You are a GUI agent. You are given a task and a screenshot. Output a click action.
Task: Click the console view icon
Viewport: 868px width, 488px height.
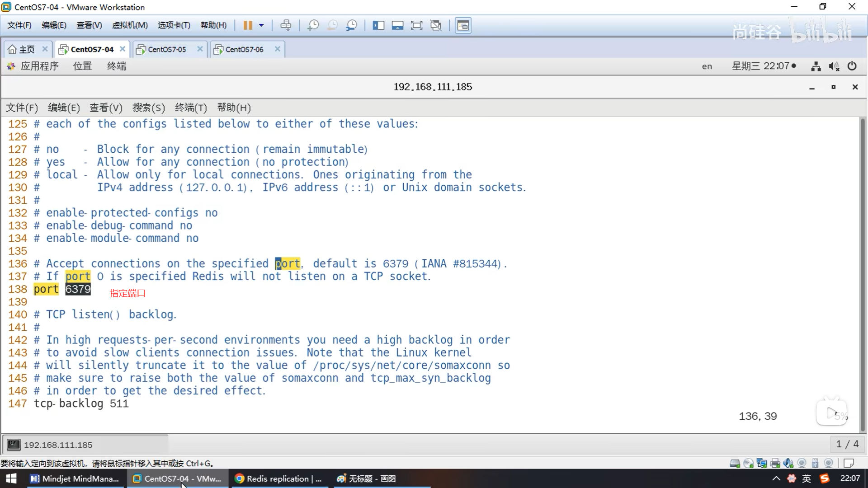point(463,25)
